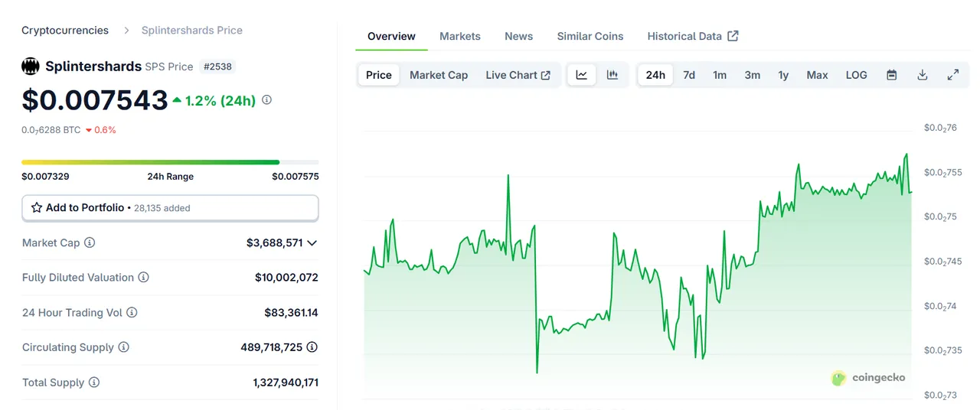Select the line chart view icon
980x410 pixels.
(582, 75)
